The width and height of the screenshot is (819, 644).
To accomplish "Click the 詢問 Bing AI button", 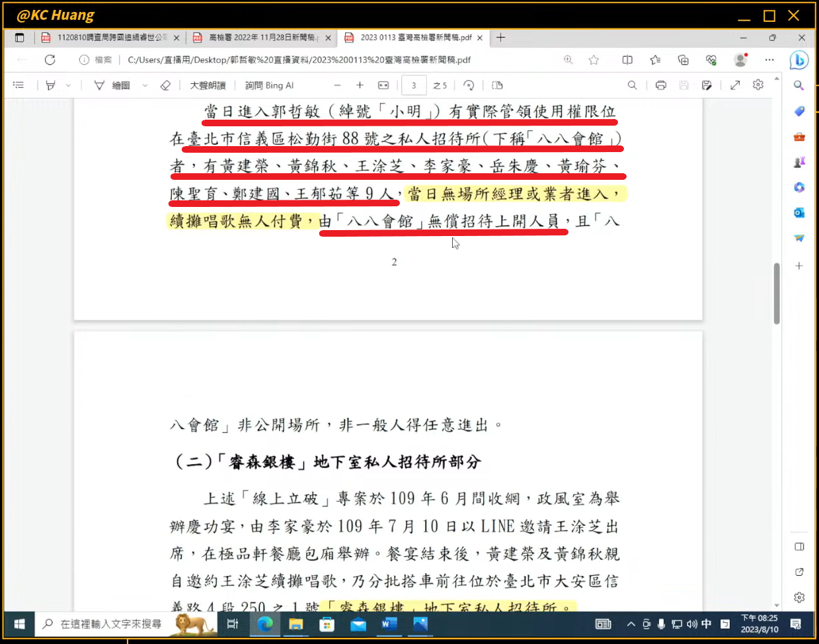I will (269, 85).
